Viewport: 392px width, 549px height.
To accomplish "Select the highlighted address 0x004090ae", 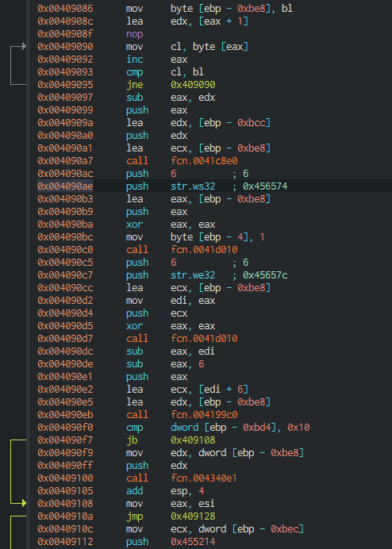I will coord(65,186).
